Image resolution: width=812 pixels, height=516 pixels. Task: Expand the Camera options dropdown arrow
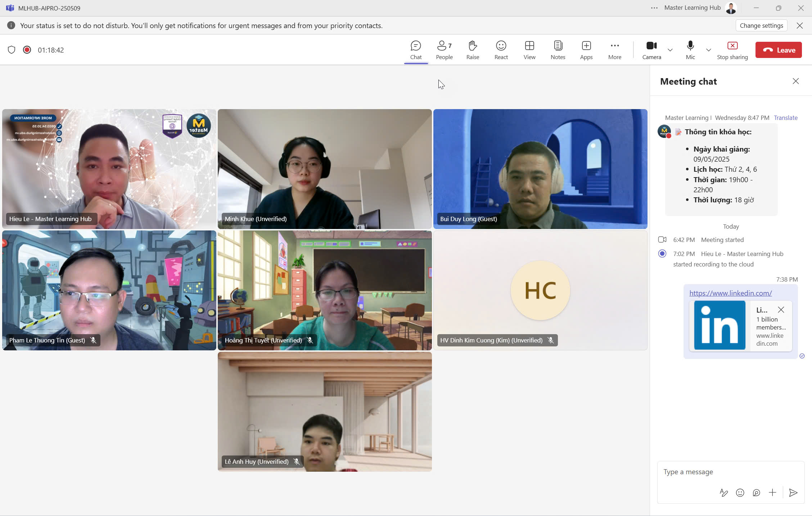pyautogui.click(x=670, y=50)
